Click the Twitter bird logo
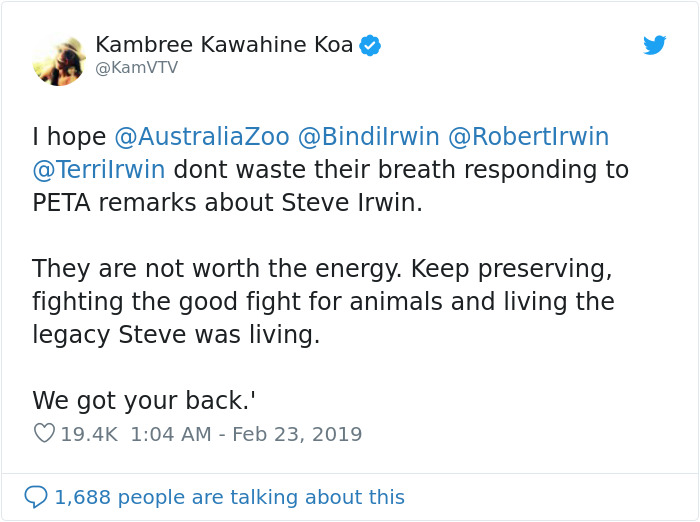This screenshot has width=700, height=522. pyautogui.click(x=655, y=45)
